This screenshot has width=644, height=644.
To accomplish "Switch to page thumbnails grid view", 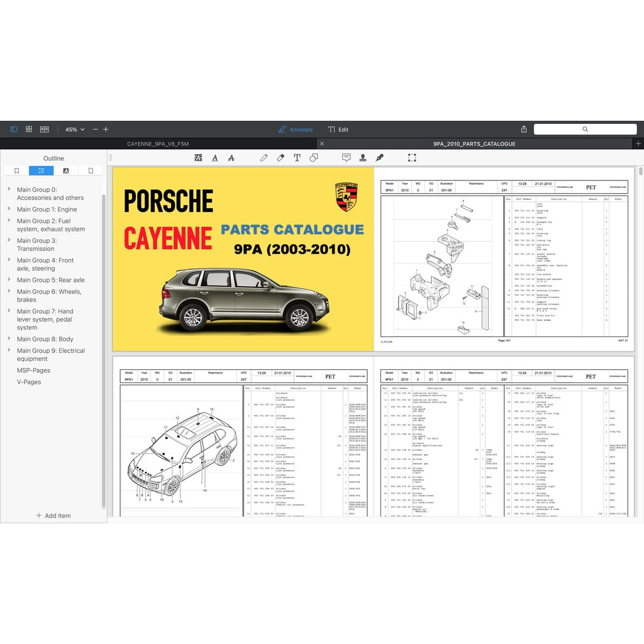I will click(29, 129).
